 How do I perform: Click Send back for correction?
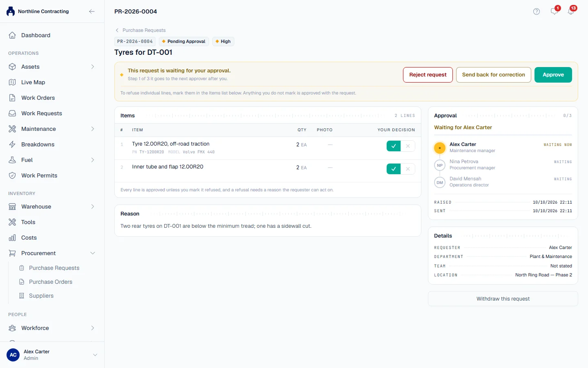click(494, 75)
